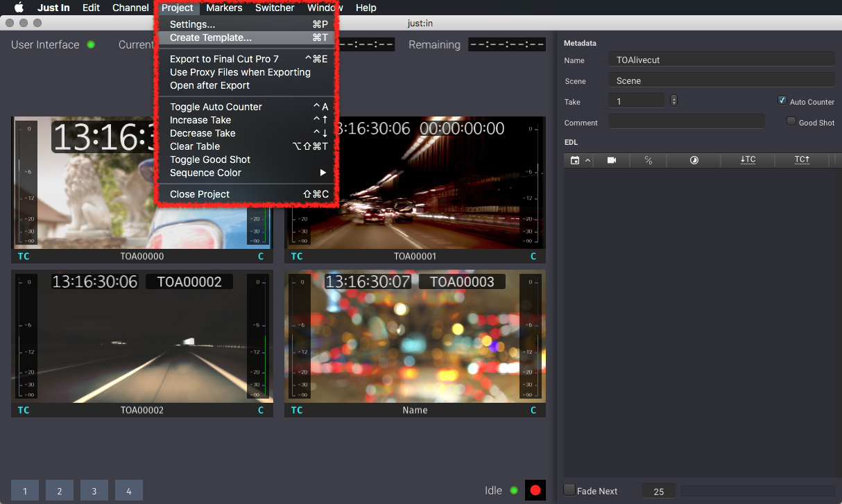Expand the Sequence Color submenu

click(x=247, y=173)
